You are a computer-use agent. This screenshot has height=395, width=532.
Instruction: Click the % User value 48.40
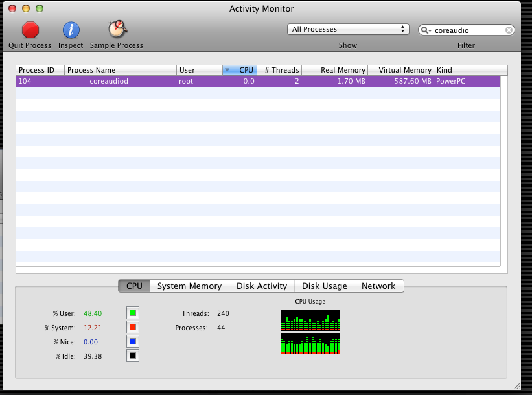(x=93, y=313)
